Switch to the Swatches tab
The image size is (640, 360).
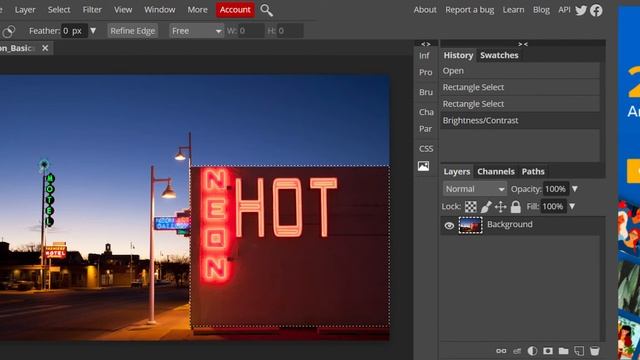[x=499, y=56]
